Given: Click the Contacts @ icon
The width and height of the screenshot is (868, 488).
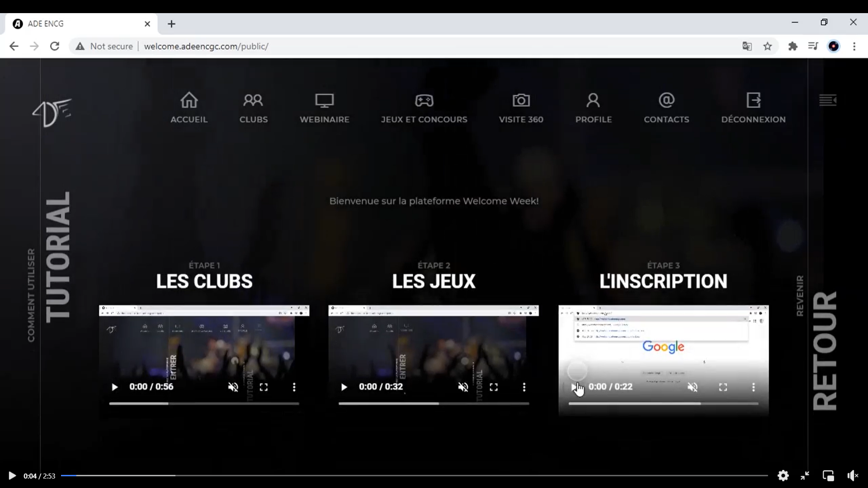Looking at the screenshot, I should [666, 100].
